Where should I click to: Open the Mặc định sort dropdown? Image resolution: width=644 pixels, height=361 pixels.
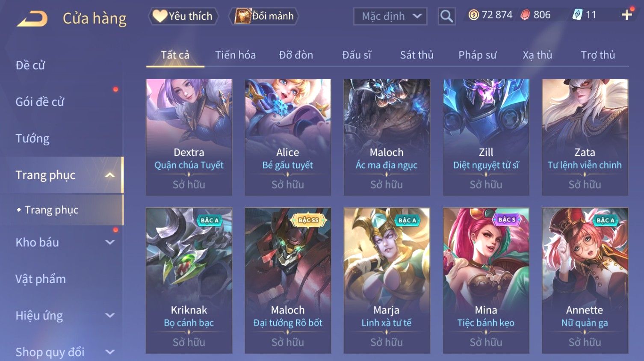(x=390, y=16)
